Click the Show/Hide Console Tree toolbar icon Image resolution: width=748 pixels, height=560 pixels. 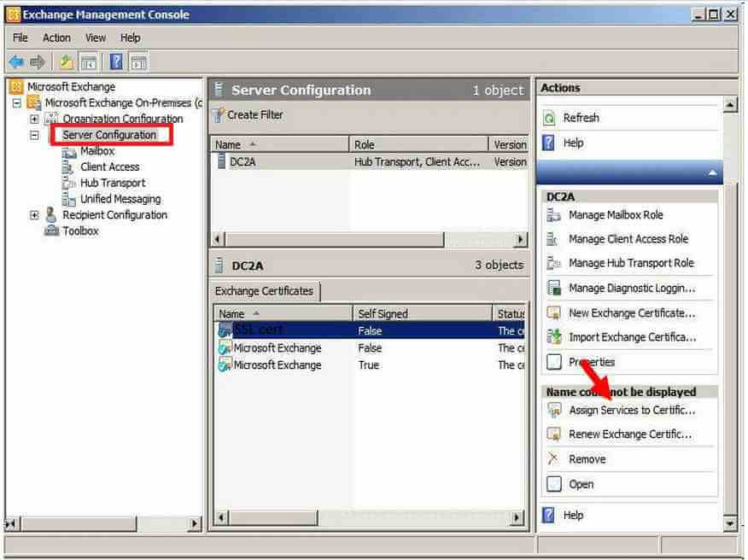point(89,61)
